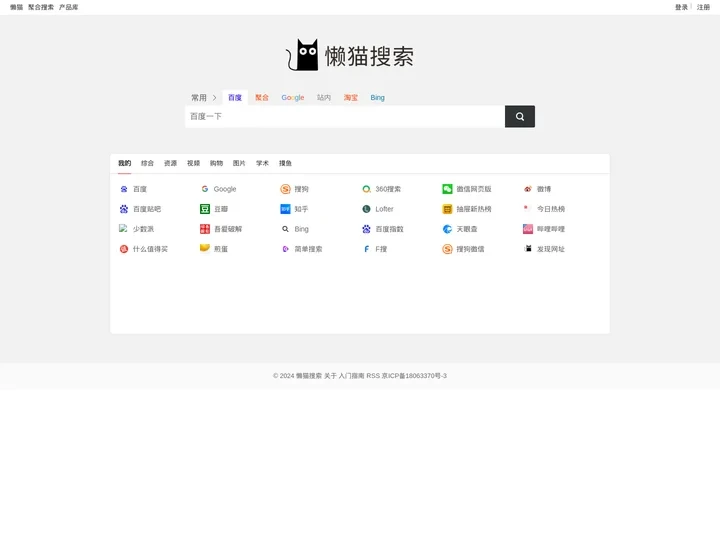Image resolution: width=720 pixels, height=540 pixels.
Task: Focus the 百度一下 search input field
Action: [x=345, y=117]
